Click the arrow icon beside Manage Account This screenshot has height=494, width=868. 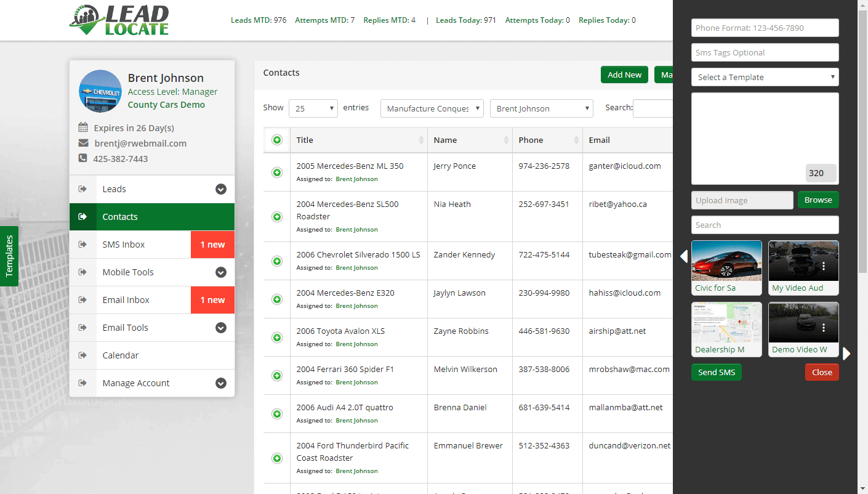coord(82,383)
